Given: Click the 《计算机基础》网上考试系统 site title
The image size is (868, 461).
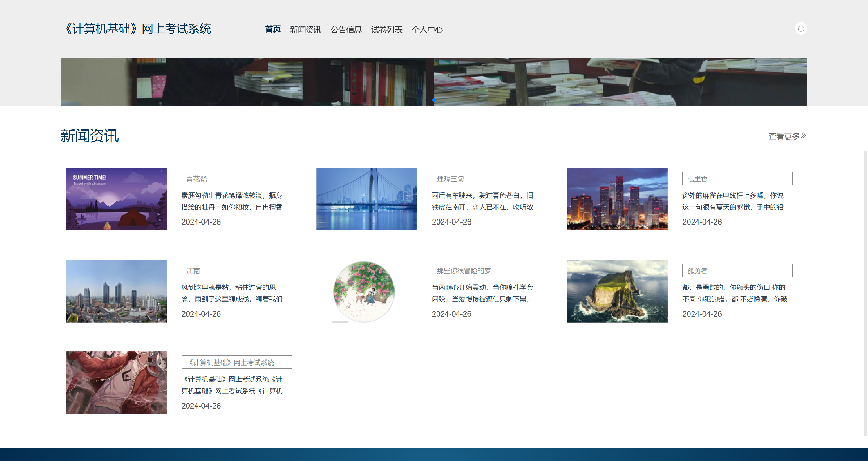Looking at the screenshot, I should (x=138, y=29).
